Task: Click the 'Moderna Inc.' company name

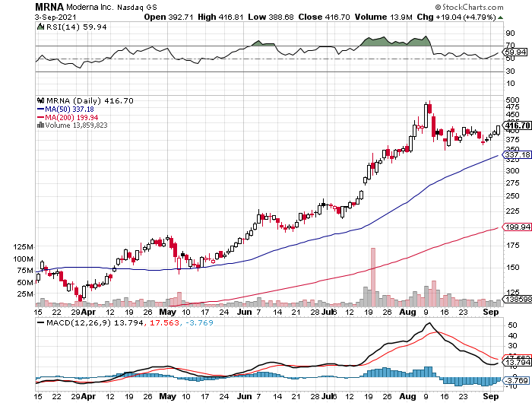Action: pyautogui.click(x=90, y=7)
